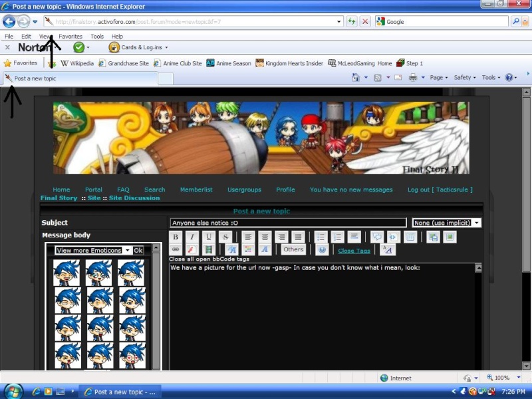Justify text in editor

click(x=298, y=237)
